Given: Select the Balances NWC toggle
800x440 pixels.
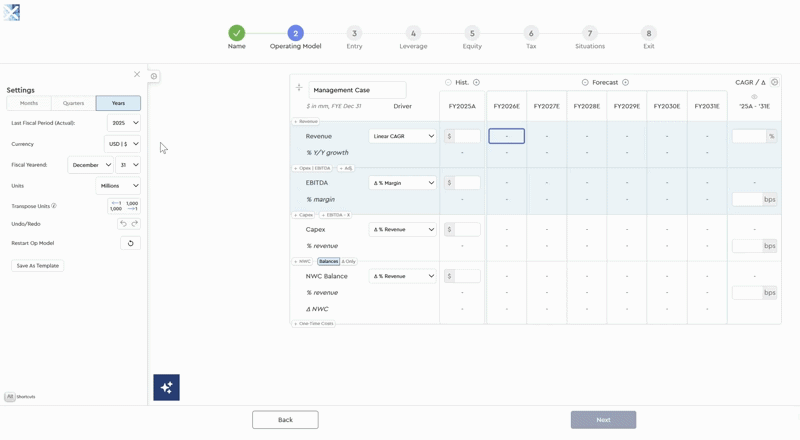Looking at the screenshot, I should pos(328,261).
